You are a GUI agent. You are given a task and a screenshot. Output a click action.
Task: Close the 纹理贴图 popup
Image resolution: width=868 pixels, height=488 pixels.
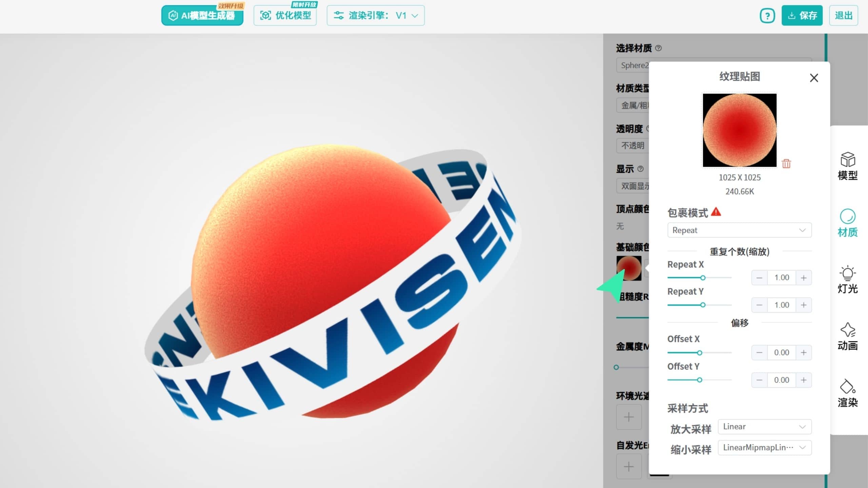pos(814,78)
